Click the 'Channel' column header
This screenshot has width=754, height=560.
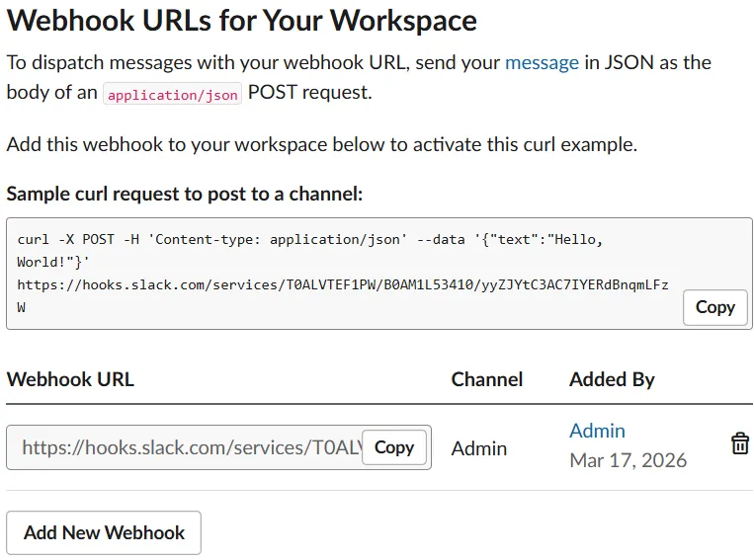pyautogui.click(x=486, y=379)
